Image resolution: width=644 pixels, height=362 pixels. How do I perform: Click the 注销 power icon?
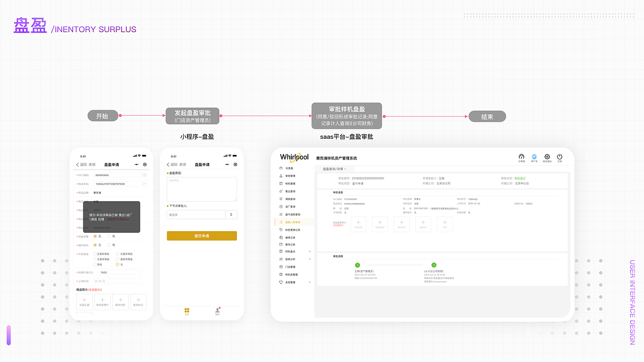coord(559,158)
